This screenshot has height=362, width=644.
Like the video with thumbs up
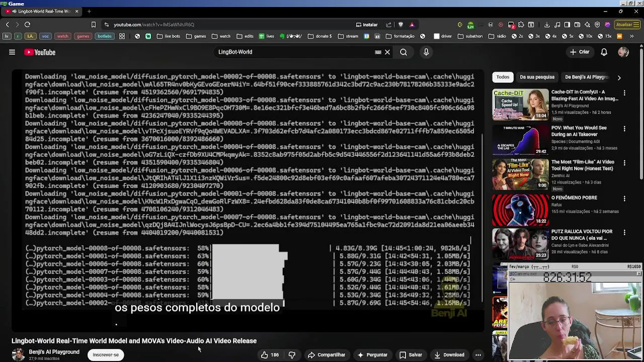(x=270, y=355)
